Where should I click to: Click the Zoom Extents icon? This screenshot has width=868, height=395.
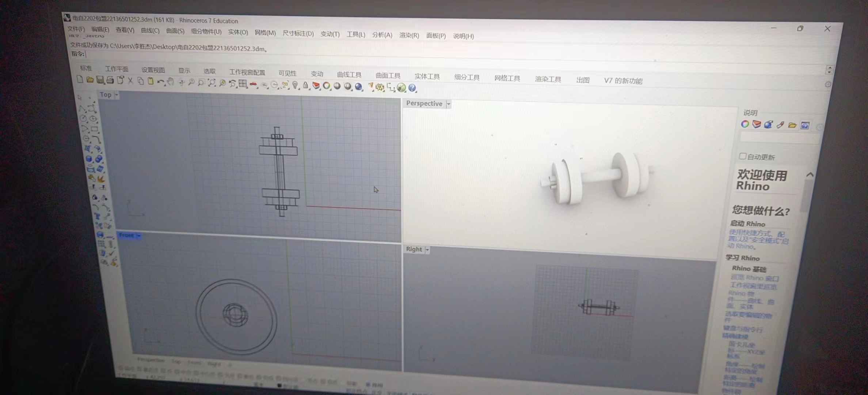[x=212, y=83]
